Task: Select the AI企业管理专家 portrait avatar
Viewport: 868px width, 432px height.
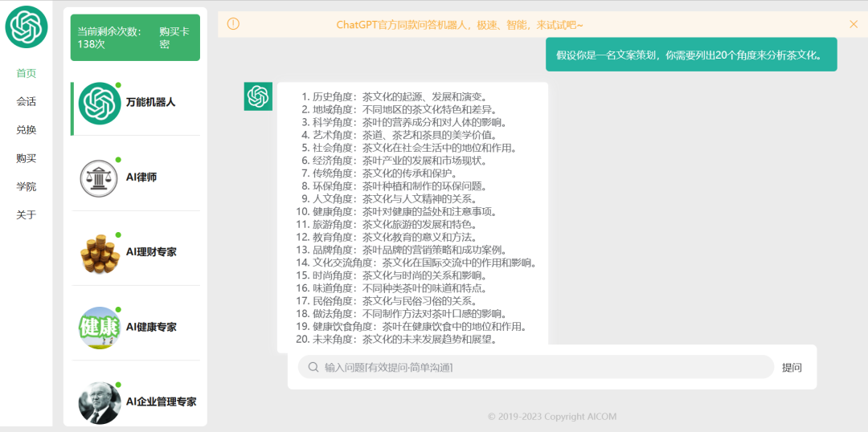Action: 100,402
